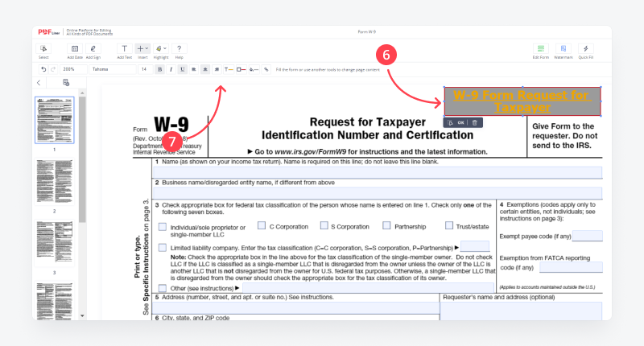Add a Watermark using toolbar icon
Image resolution: width=644 pixels, height=346 pixels.
[563, 49]
